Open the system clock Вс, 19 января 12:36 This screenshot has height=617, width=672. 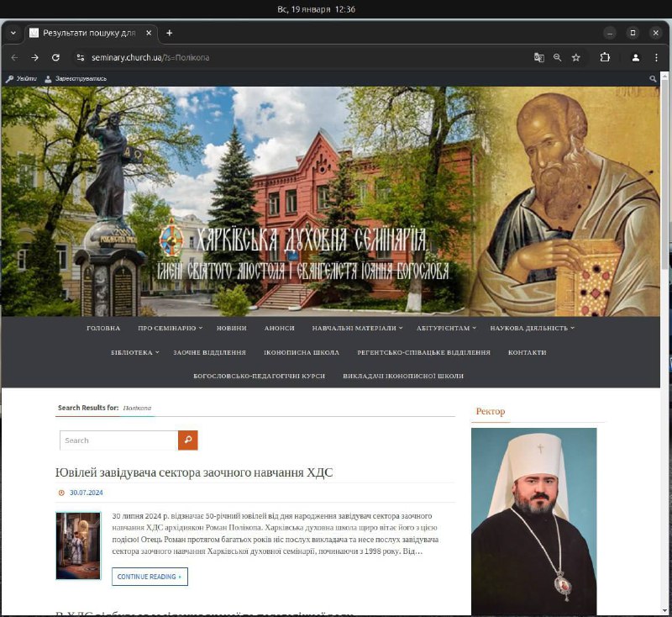click(x=316, y=9)
